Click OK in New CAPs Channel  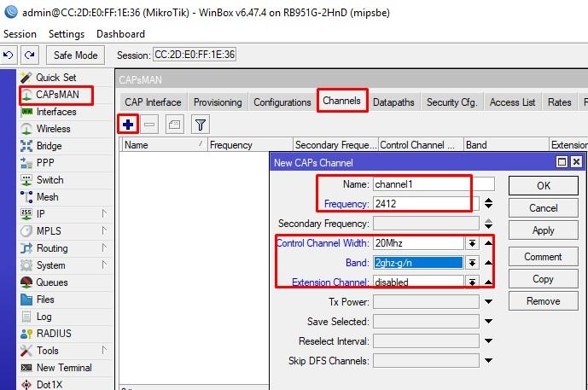[x=544, y=186]
